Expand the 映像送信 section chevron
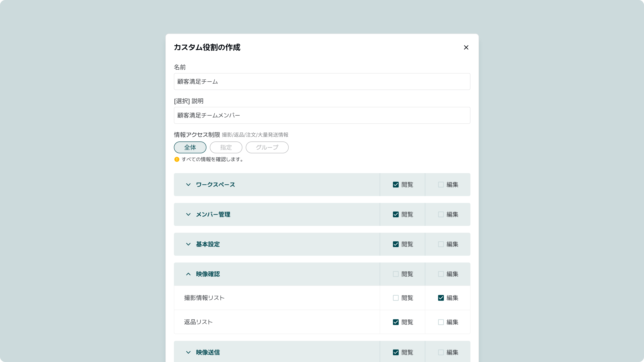Viewport: 644px width, 362px height. click(x=188, y=352)
